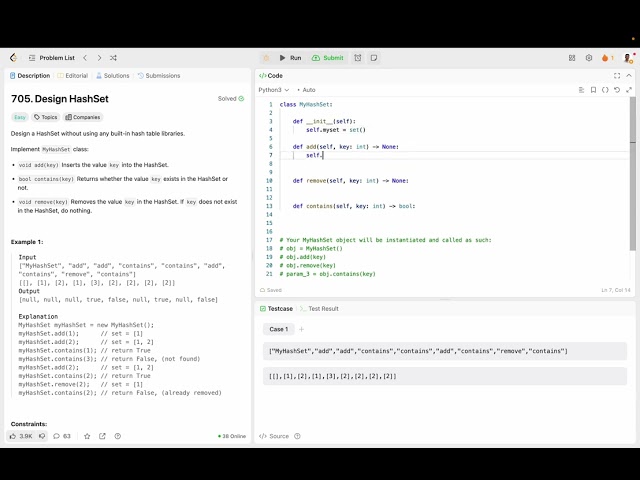Open the 63 comments
640x480 pixels.
pos(62,436)
